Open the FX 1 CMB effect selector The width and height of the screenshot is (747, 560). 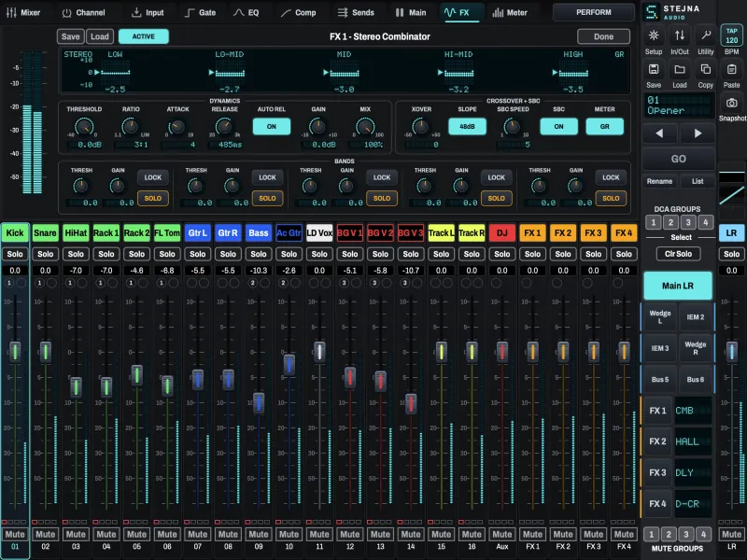(x=693, y=411)
